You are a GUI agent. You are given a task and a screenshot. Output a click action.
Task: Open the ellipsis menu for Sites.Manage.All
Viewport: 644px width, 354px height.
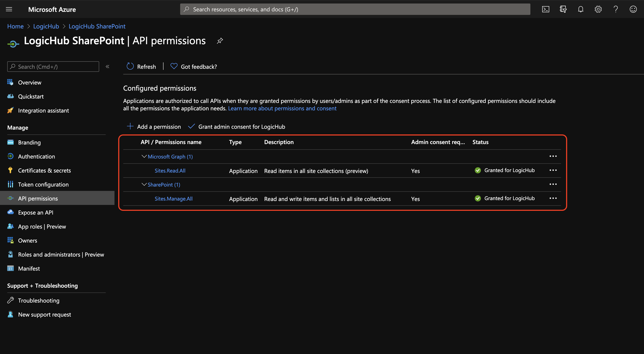click(553, 198)
